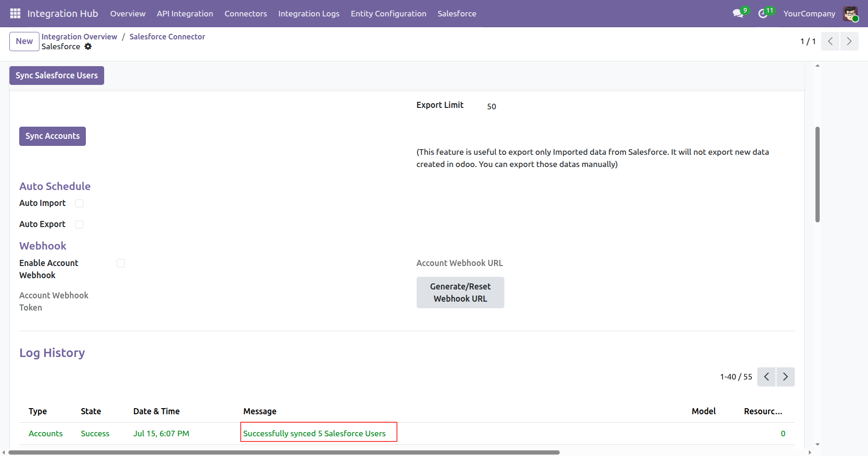This screenshot has height=456, width=868.
Task: Click the 1 / 1 record counter
Action: pos(808,41)
